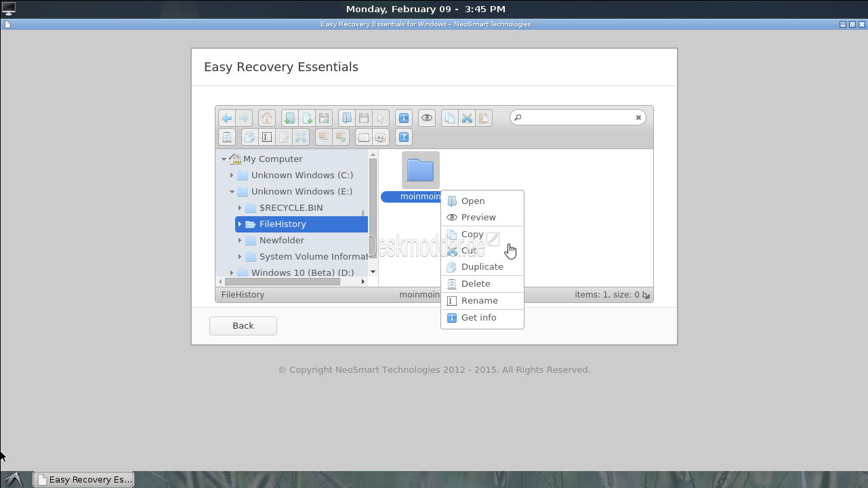Select My Computer in the tree

[x=273, y=159]
